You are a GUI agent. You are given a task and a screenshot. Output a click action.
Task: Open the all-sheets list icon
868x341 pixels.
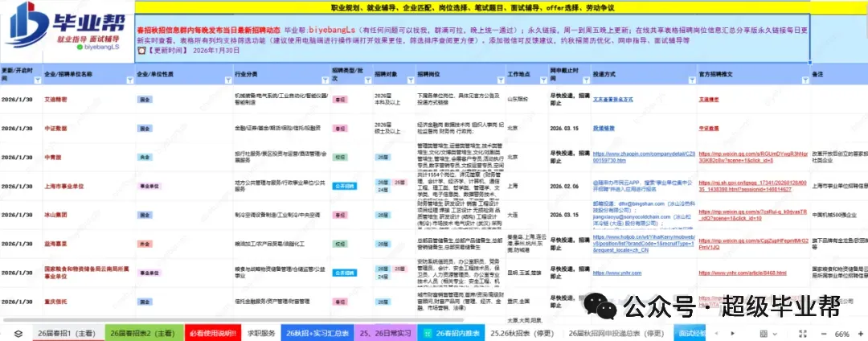click(18, 333)
